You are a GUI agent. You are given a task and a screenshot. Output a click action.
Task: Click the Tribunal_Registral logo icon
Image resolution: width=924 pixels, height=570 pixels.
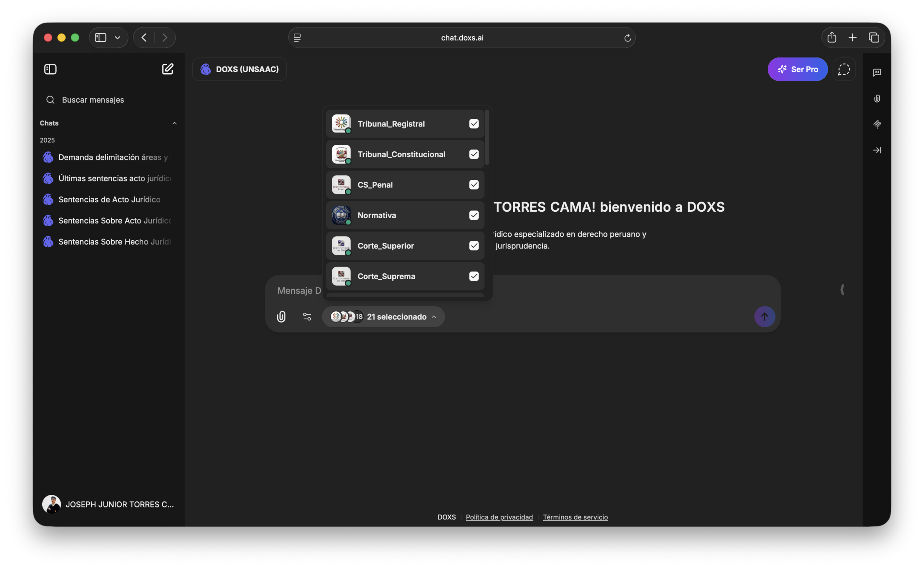341,124
